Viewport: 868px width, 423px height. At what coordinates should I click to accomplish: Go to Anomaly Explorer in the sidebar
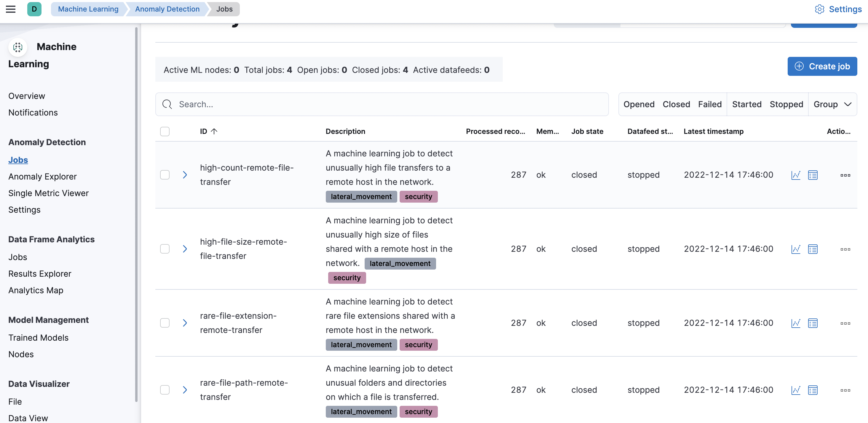coord(42,177)
